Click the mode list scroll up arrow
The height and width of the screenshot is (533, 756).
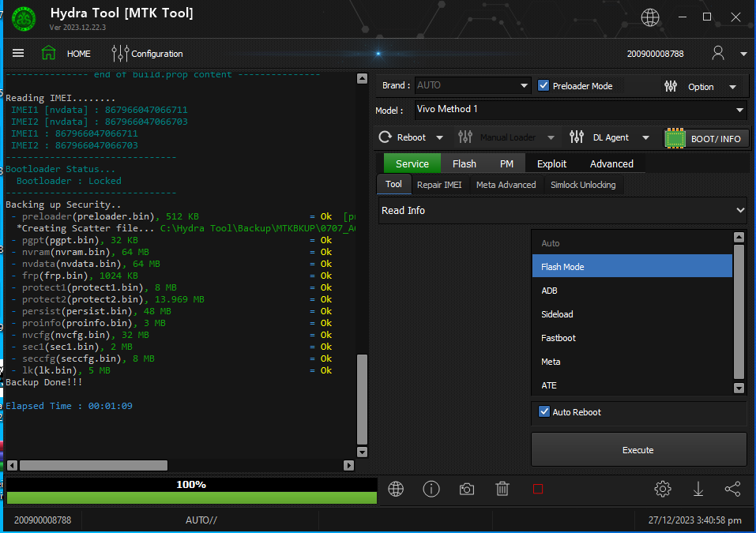(x=739, y=237)
